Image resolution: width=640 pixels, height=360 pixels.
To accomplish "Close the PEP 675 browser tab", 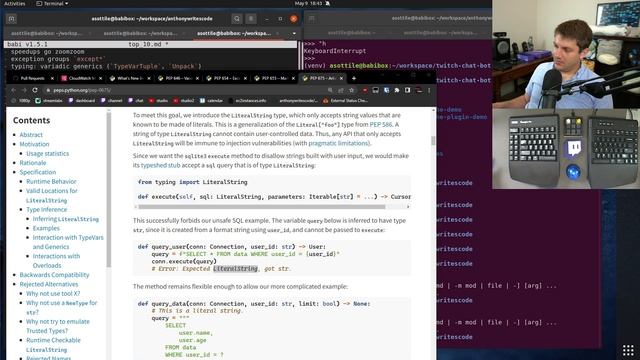I will coord(341,78).
